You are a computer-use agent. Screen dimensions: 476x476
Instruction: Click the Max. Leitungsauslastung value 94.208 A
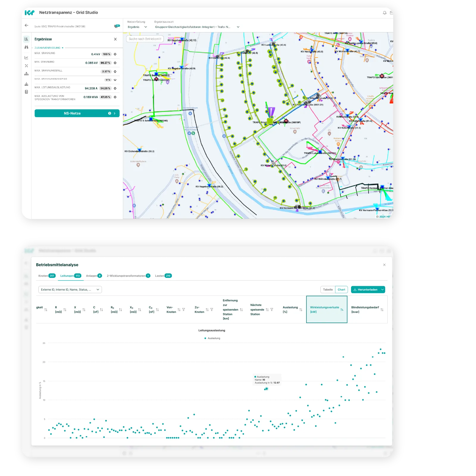click(91, 88)
